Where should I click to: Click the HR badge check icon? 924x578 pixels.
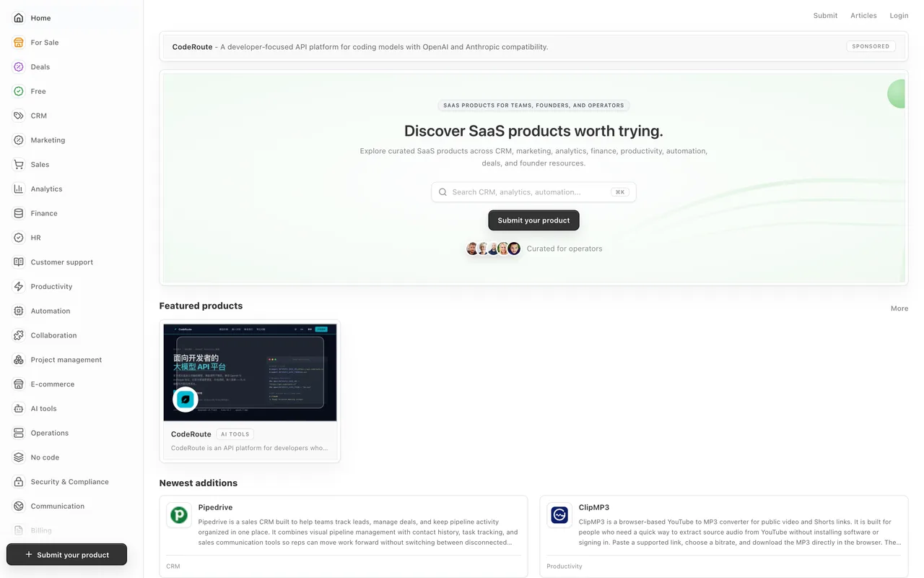(19, 238)
